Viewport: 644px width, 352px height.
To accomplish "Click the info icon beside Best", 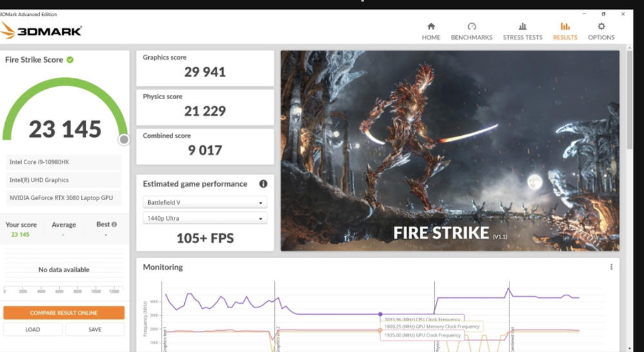I will pyautogui.click(x=114, y=225).
